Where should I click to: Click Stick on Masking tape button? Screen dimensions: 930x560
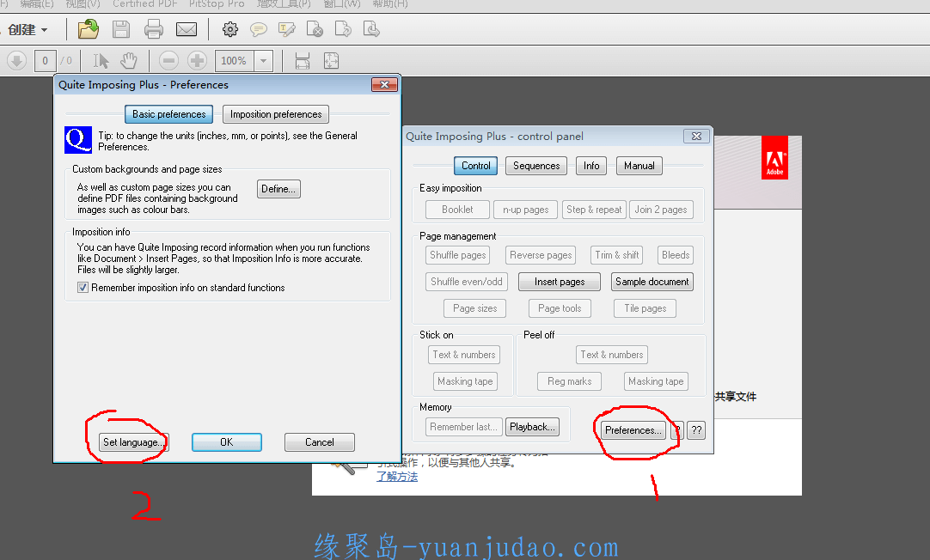click(465, 381)
